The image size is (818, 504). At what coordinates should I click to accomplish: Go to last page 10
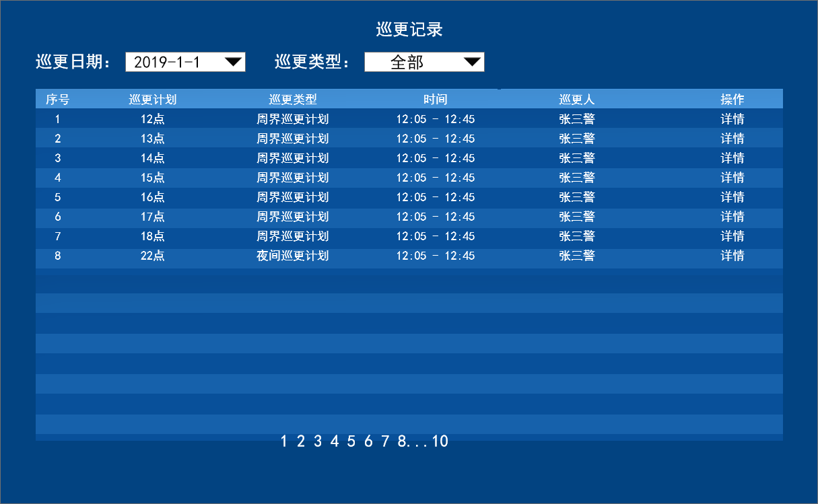pyautogui.click(x=440, y=441)
